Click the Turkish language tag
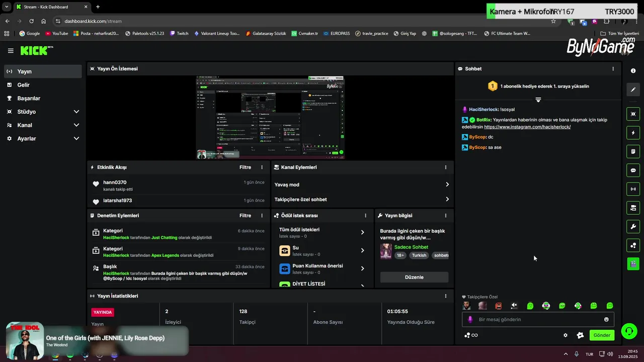644x362 pixels. (419, 255)
